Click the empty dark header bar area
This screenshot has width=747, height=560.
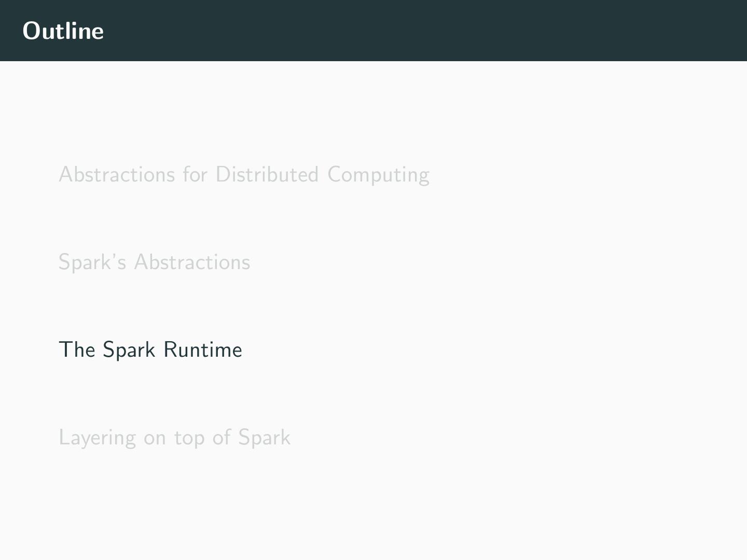pyautogui.click(x=415, y=31)
